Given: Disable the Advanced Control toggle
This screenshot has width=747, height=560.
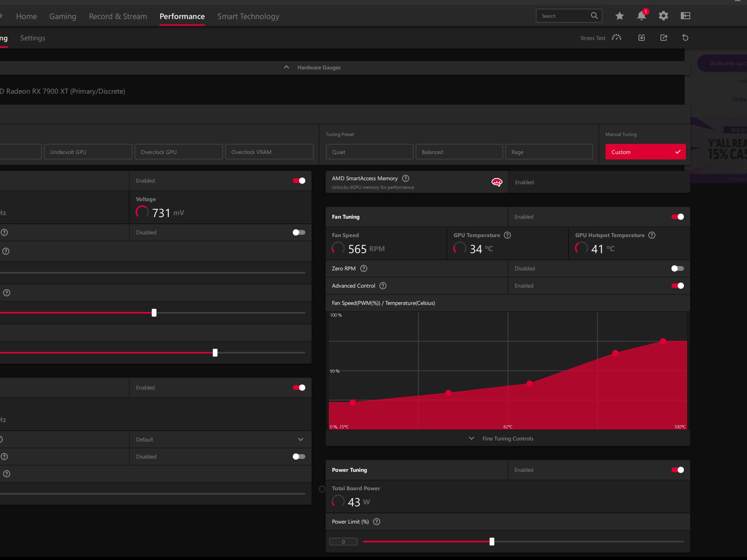Looking at the screenshot, I should coord(677,285).
